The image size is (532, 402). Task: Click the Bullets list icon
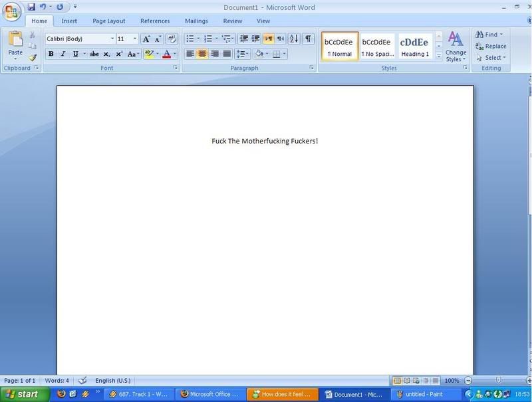tap(190, 39)
